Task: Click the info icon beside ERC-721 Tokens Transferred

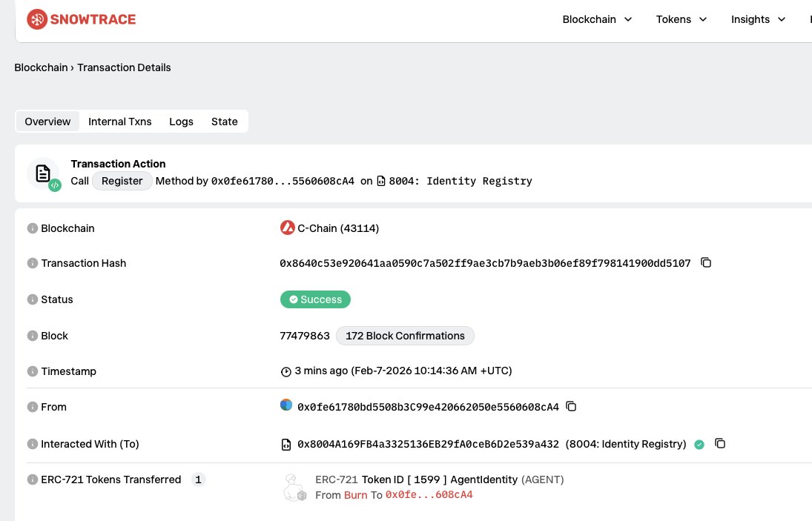Action: click(33, 479)
